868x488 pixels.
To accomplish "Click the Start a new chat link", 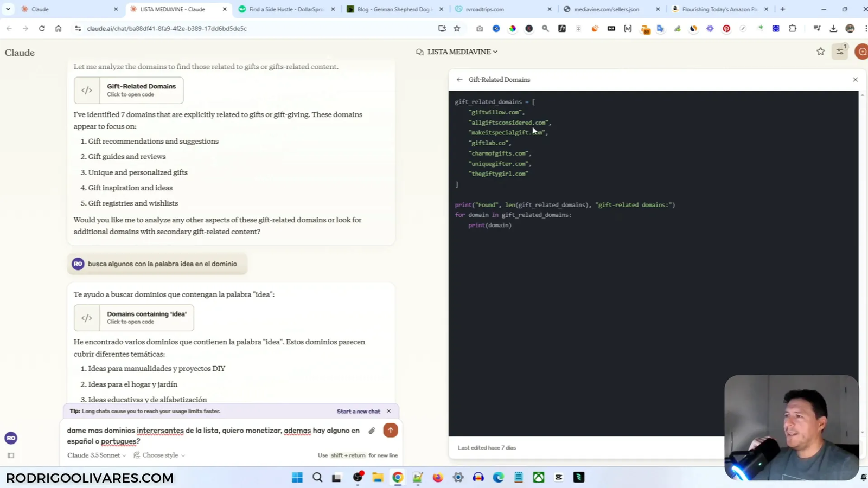I will point(358,412).
